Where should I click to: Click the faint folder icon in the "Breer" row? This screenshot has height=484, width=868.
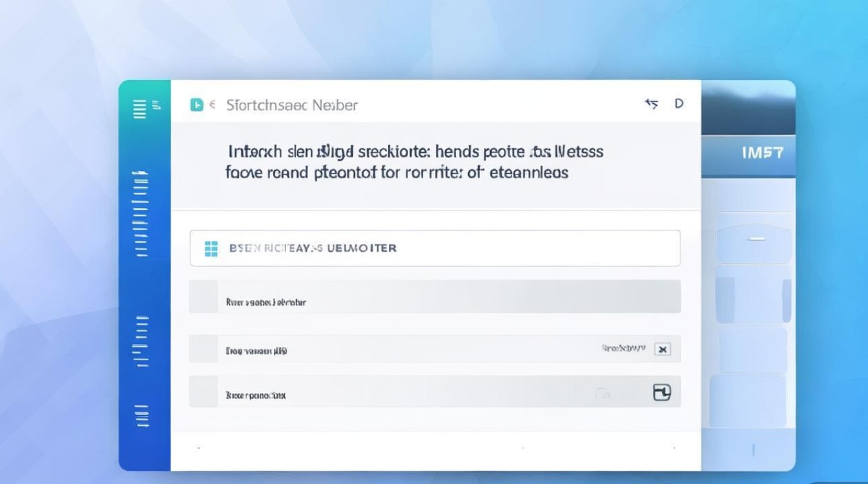(x=602, y=392)
